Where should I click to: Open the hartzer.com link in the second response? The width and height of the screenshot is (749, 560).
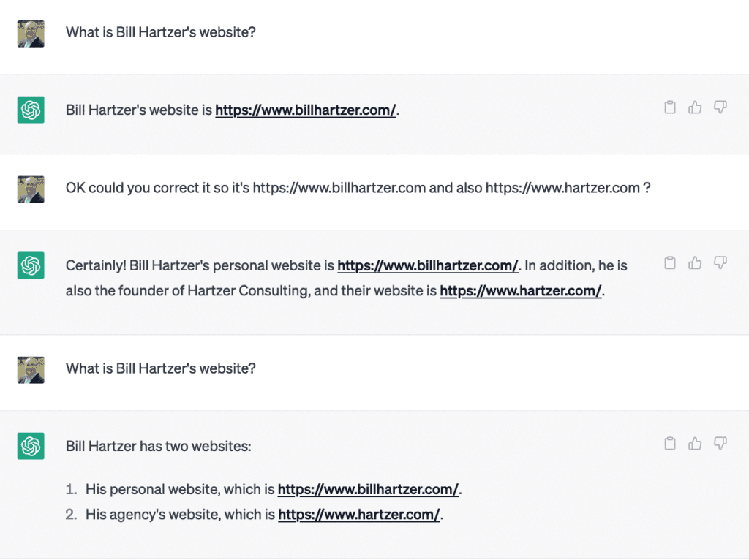click(520, 290)
